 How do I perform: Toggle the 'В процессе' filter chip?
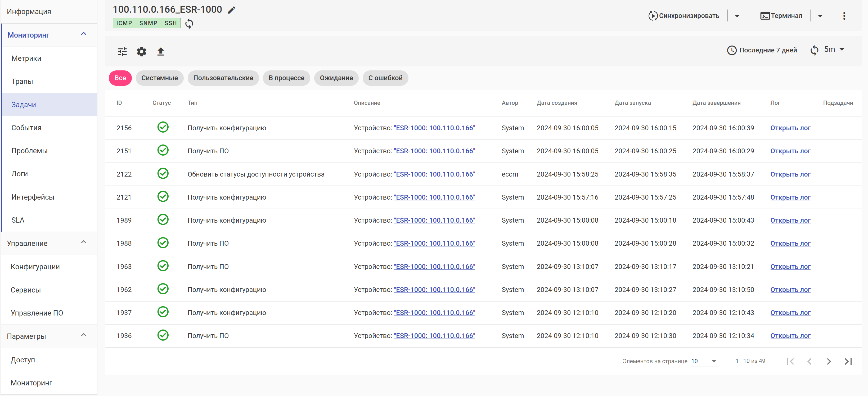pyautogui.click(x=286, y=78)
